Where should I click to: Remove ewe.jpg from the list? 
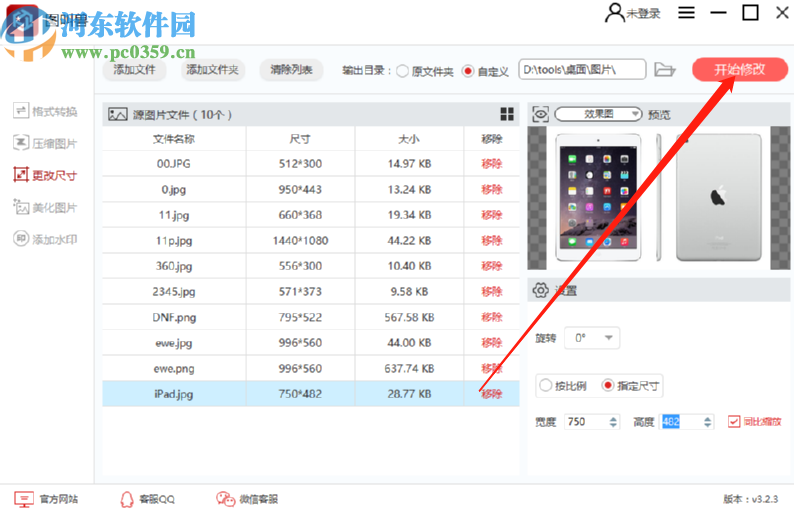492,343
